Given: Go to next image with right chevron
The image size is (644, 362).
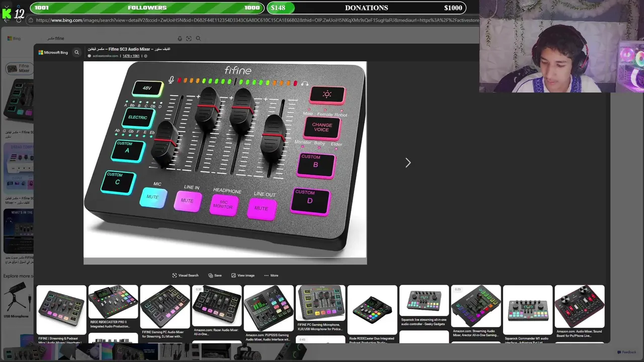Looking at the screenshot, I should 408,162.
